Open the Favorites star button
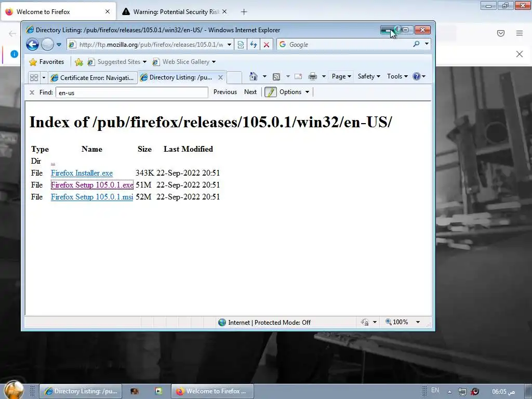Viewport: 532px width, 399px height. tap(47, 62)
